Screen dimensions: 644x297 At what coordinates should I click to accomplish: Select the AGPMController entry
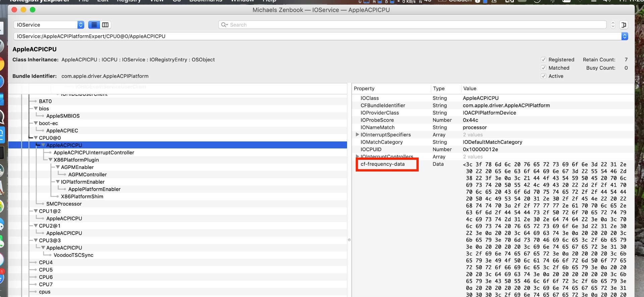(88, 175)
